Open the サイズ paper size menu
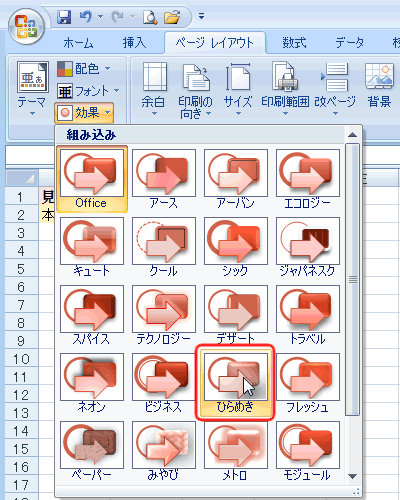This screenshot has width=400, height=500. (238, 89)
